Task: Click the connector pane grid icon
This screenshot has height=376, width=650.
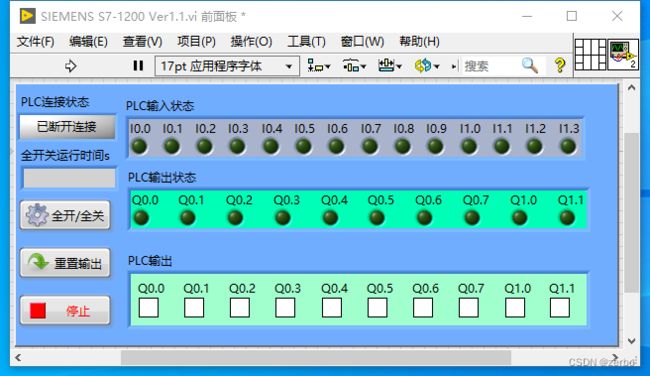Action: 590,54
